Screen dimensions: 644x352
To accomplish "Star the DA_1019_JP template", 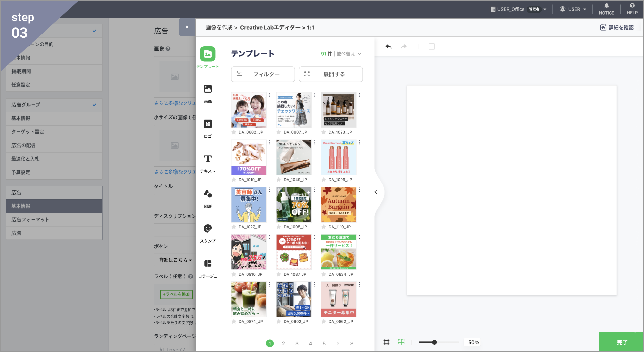I will (x=234, y=180).
